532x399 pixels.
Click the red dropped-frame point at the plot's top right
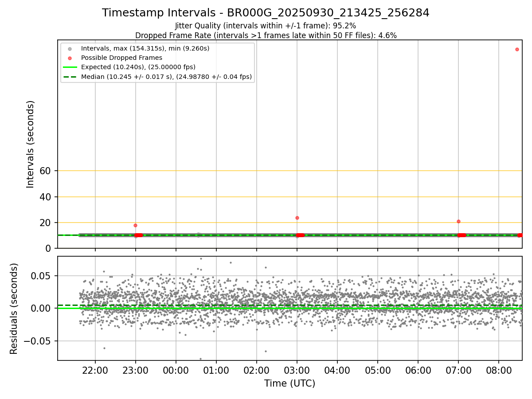click(x=517, y=49)
